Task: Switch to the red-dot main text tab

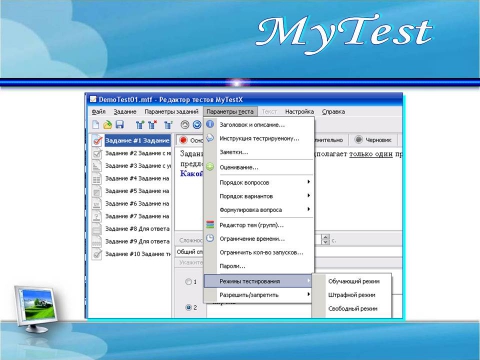Action: coord(190,140)
